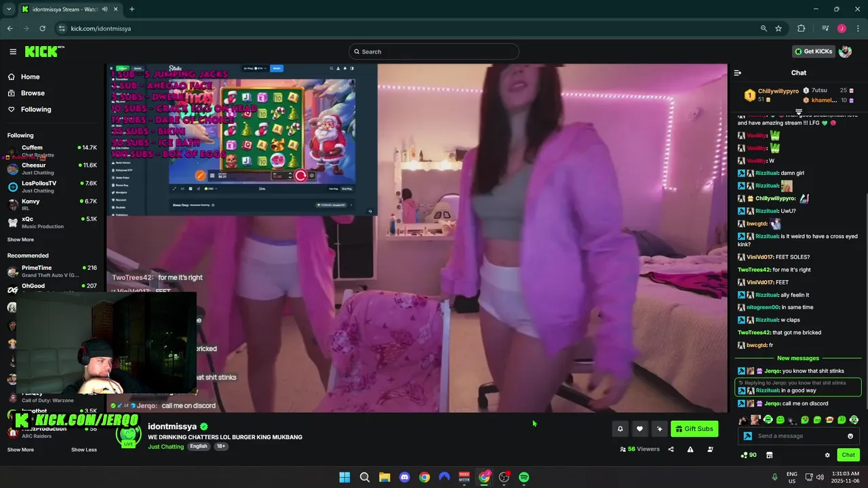868x488 pixels.
Task: Click the heart follow button
Action: (x=639, y=429)
